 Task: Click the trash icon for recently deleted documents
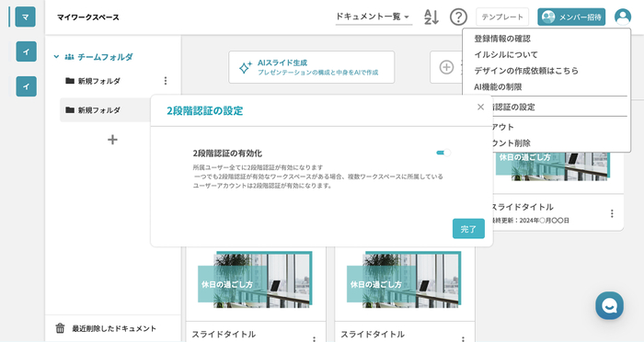[60, 328]
